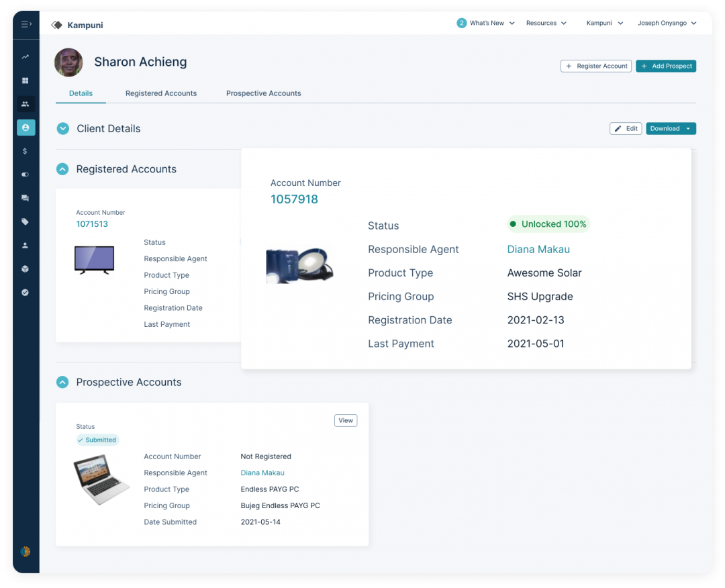Click the dollar sign payments icon

pos(26,151)
